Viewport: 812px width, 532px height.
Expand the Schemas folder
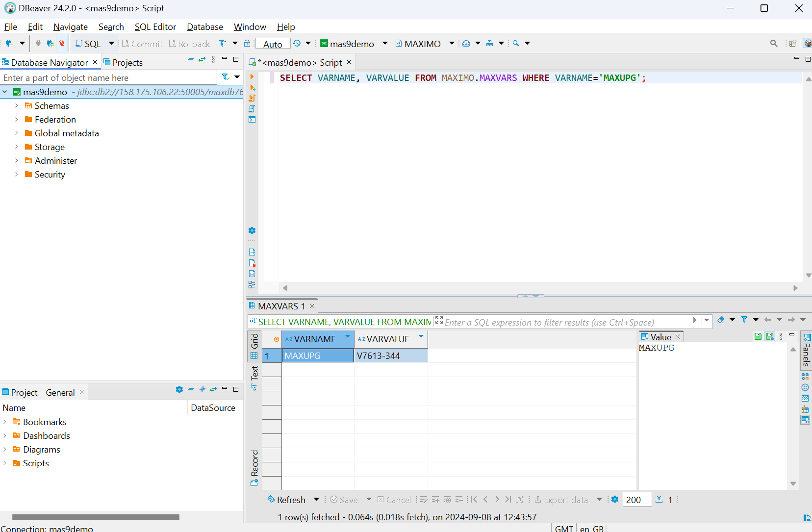[17, 105]
